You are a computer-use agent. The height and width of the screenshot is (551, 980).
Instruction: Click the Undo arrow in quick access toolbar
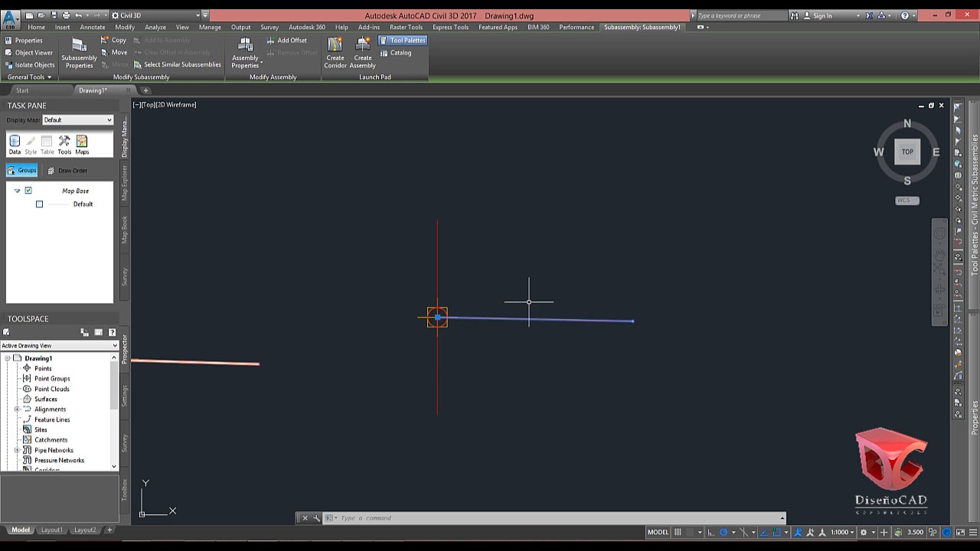pyautogui.click(x=79, y=15)
